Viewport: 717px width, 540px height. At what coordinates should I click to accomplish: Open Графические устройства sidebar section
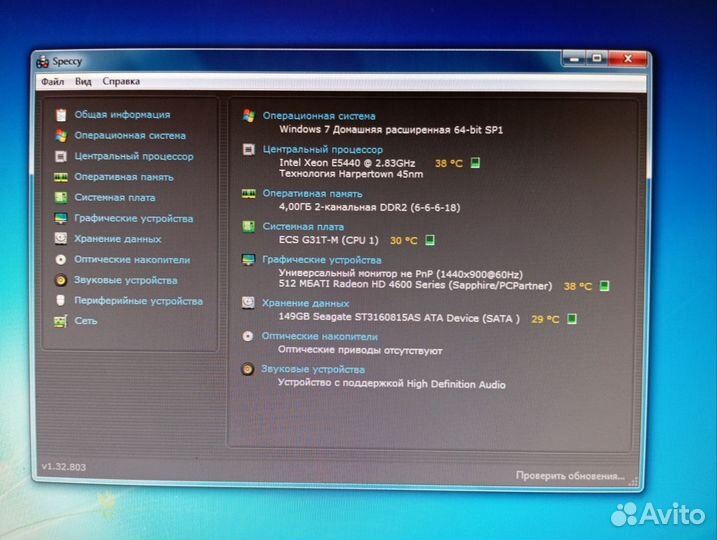point(134,219)
